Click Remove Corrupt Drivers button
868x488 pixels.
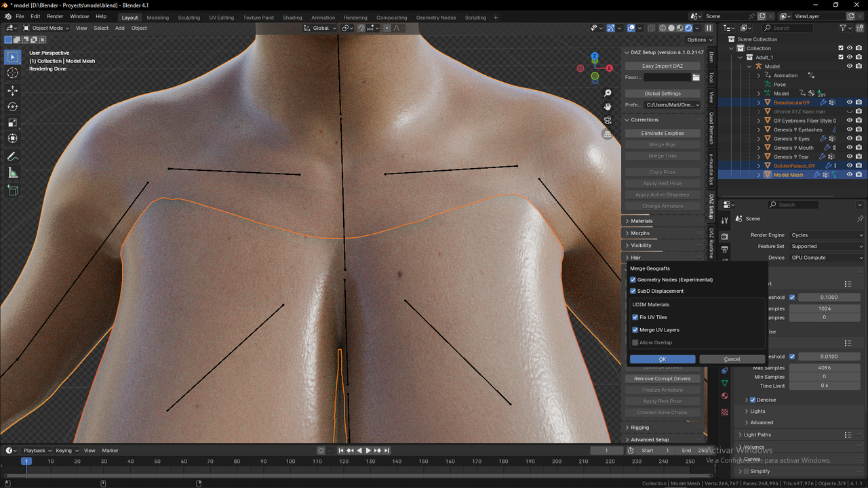[x=663, y=379]
